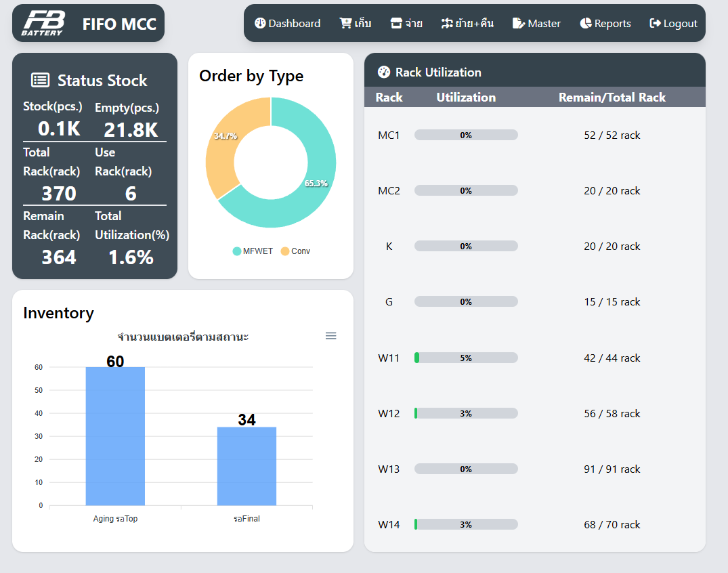Click the Total Utilization value 1.6%
Screen dimensions: 728x573
[131, 257]
